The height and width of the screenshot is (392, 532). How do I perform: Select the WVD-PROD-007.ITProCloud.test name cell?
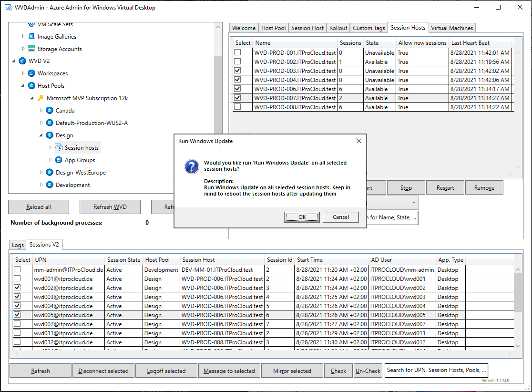295,98
